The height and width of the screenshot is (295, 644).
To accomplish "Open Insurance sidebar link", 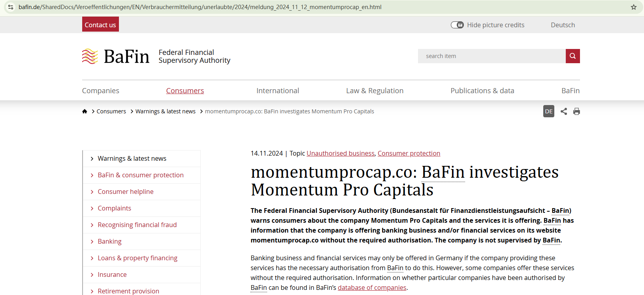I will [112, 275].
